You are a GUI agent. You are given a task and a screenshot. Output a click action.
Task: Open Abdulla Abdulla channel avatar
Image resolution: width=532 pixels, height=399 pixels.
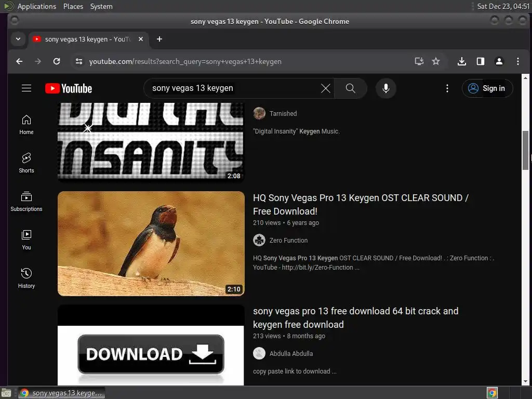click(x=259, y=353)
